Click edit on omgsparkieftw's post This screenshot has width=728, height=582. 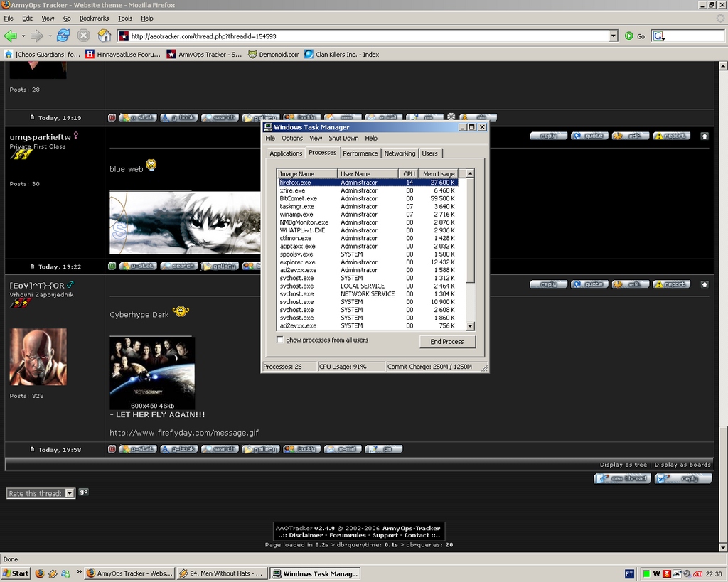point(631,136)
